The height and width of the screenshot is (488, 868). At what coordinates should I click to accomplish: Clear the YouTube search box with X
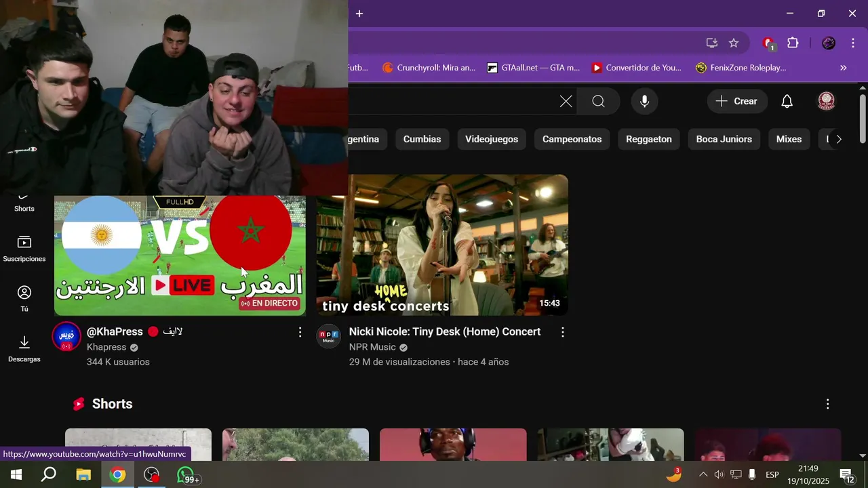tap(566, 101)
